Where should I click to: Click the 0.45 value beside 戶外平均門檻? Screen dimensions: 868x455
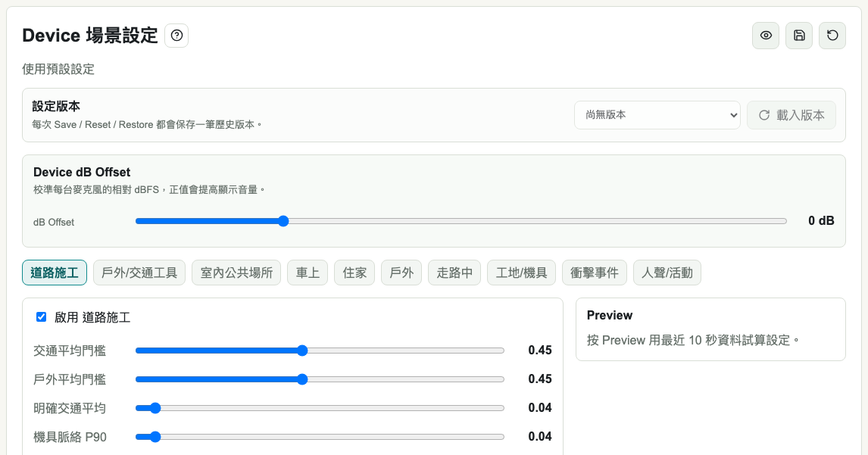(x=540, y=379)
